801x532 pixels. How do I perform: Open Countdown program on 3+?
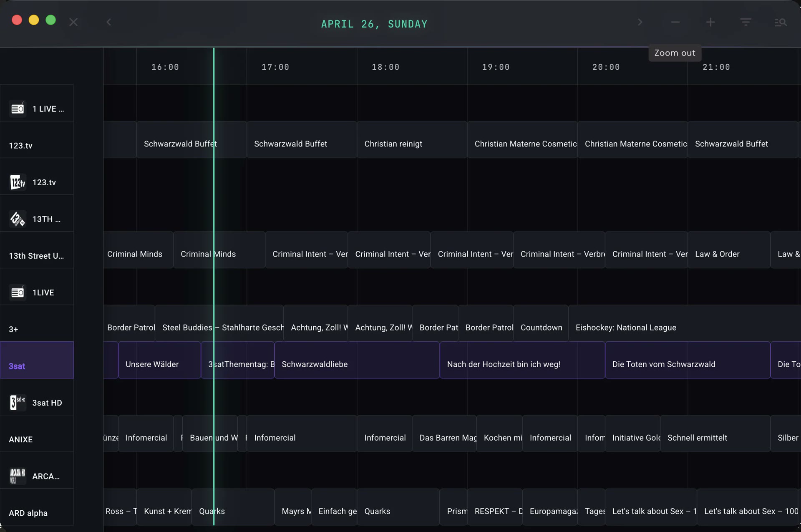[x=541, y=323]
